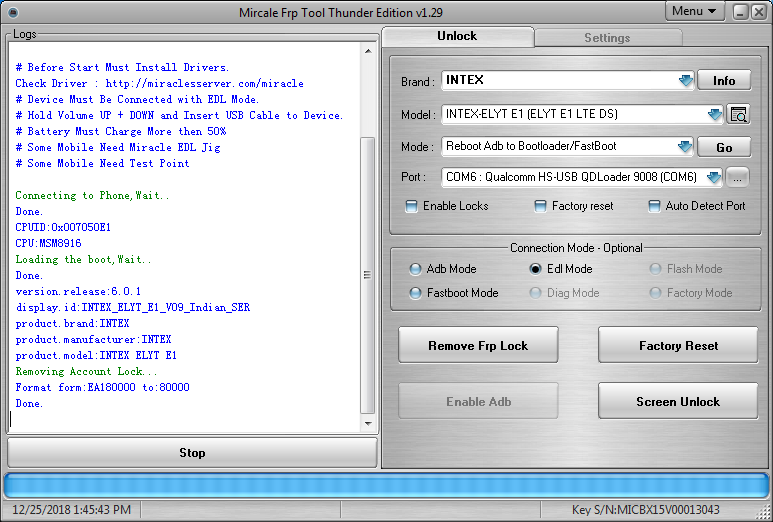Click the Connection Mode - Optional group label
The image size is (773, 522).
[576, 247]
